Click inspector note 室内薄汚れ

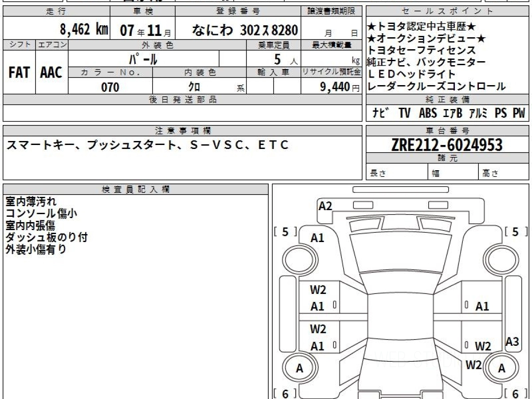coord(31,202)
